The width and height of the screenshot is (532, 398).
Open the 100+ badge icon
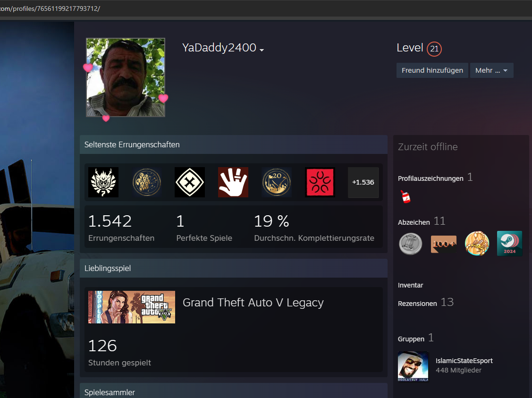point(443,244)
